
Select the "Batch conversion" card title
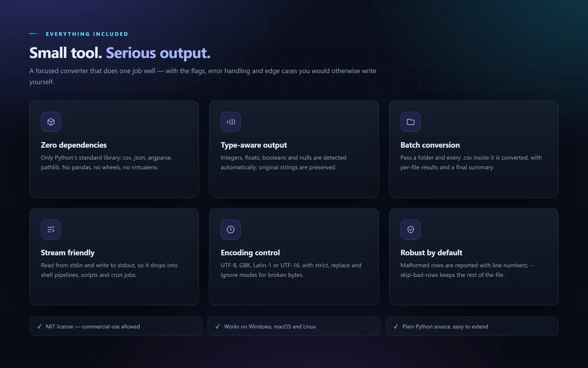point(430,145)
